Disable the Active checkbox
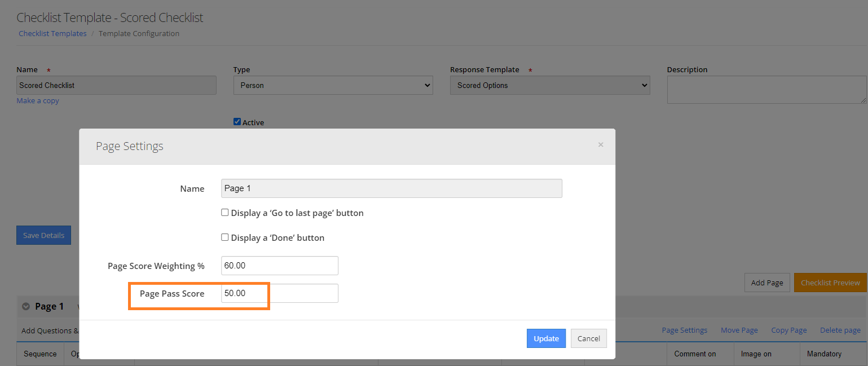 click(237, 121)
